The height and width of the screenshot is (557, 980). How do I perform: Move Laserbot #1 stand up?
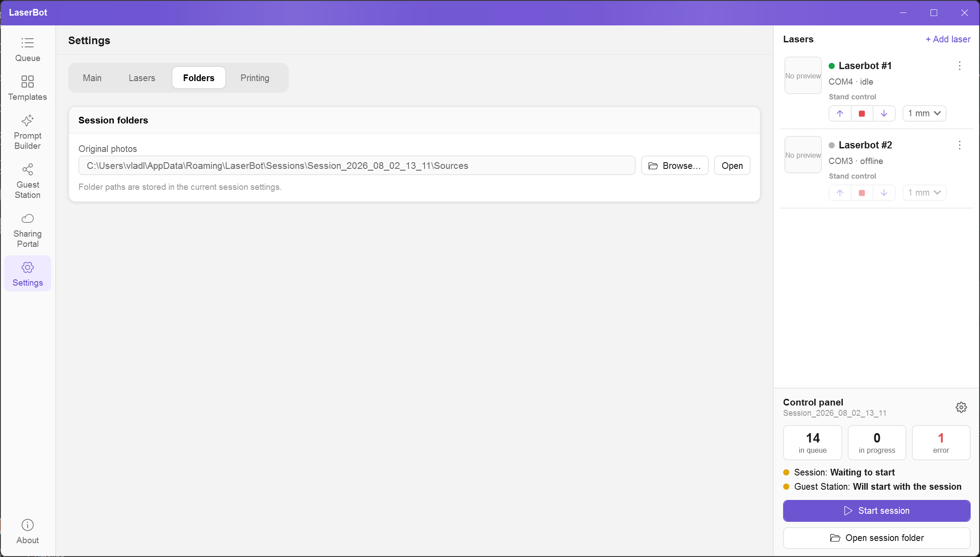click(x=840, y=114)
